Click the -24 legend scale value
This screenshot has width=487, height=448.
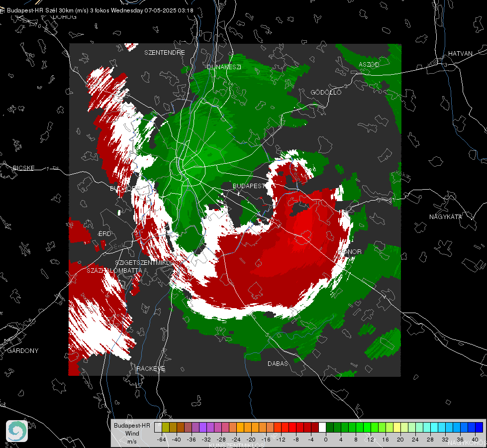click(236, 440)
